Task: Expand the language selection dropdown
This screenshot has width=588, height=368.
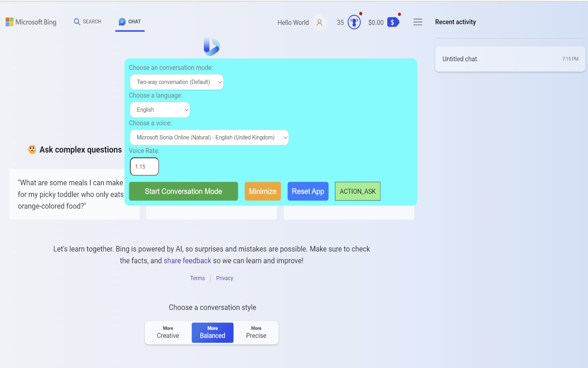Action: click(x=159, y=109)
